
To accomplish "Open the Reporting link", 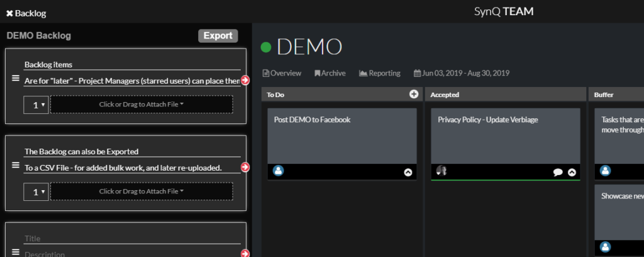I will point(380,73).
